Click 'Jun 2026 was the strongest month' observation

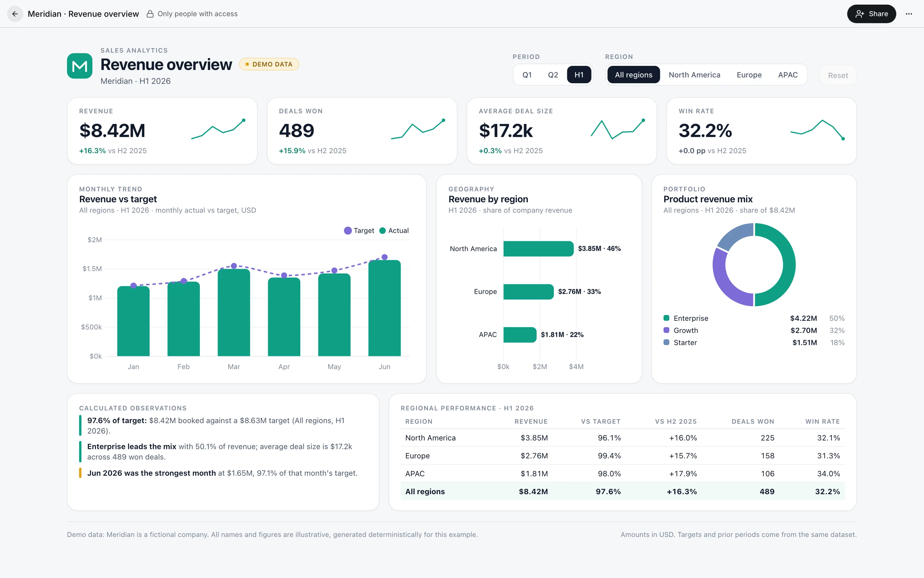click(x=151, y=473)
